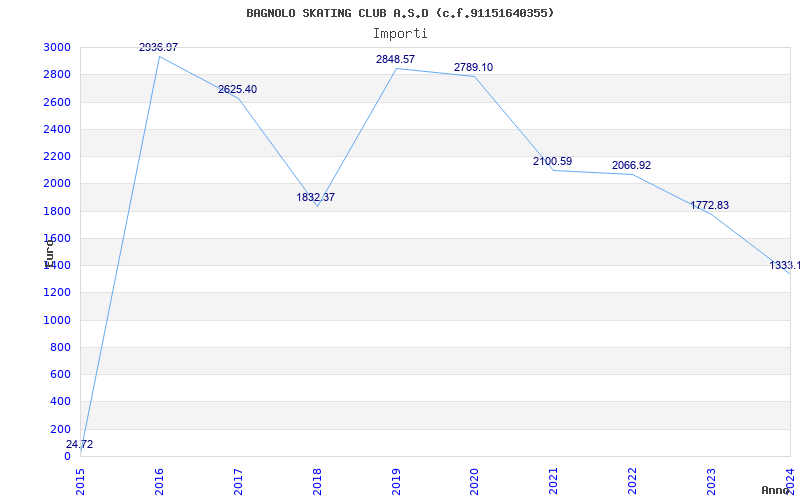The height and width of the screenshot is (500, 800).
Task: Click the 2800 y-axis tick label
Action: 57,74
